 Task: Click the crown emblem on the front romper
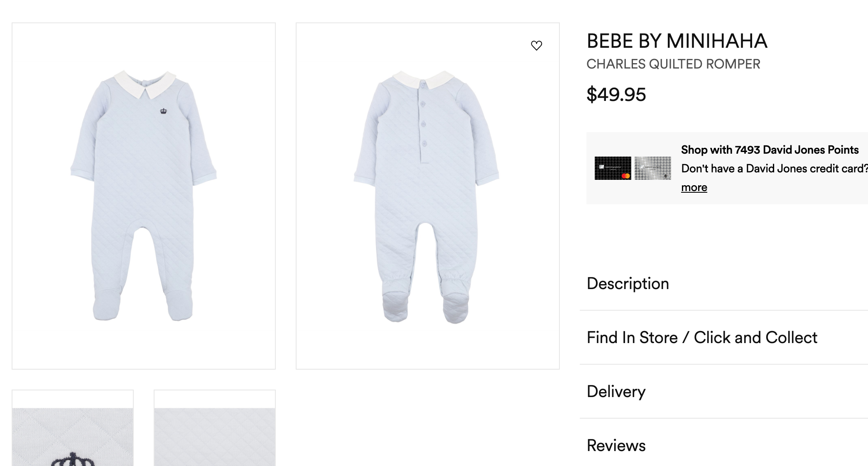(164, 111)
